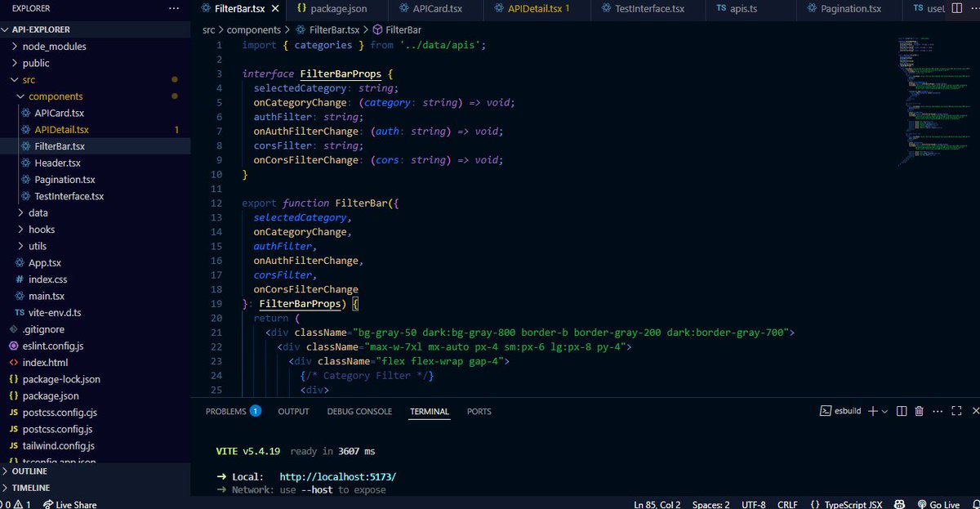Image resolution: width=980 pixels, height=509 pixels.
Task: Open the PROBLEMS panel tab
Action: [x=233, y=412]
